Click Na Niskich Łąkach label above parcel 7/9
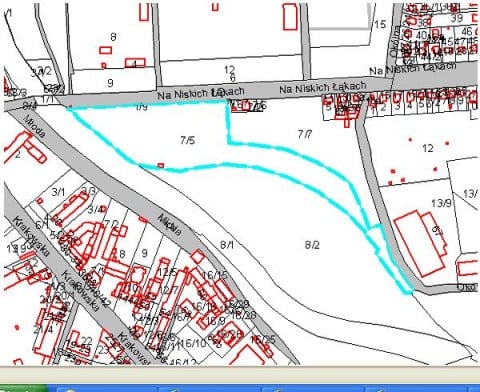Screen dimensions: 480x392 (x=201, y=93)
